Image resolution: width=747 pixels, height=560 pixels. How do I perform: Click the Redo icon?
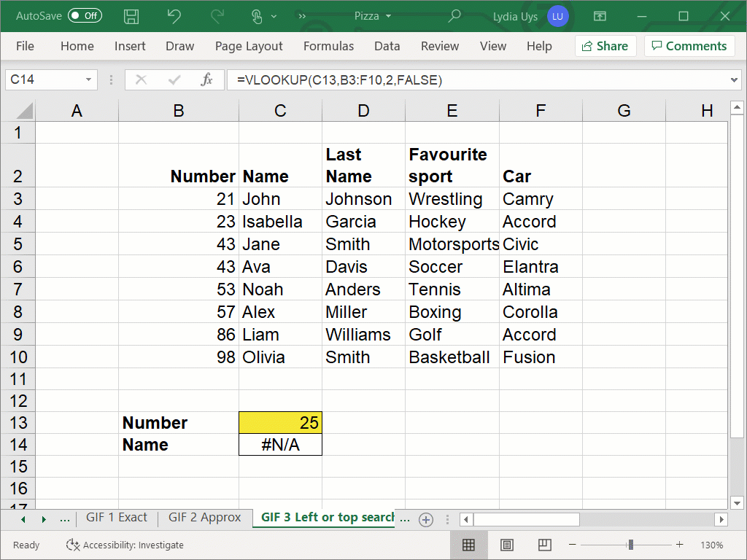[217, 16]
